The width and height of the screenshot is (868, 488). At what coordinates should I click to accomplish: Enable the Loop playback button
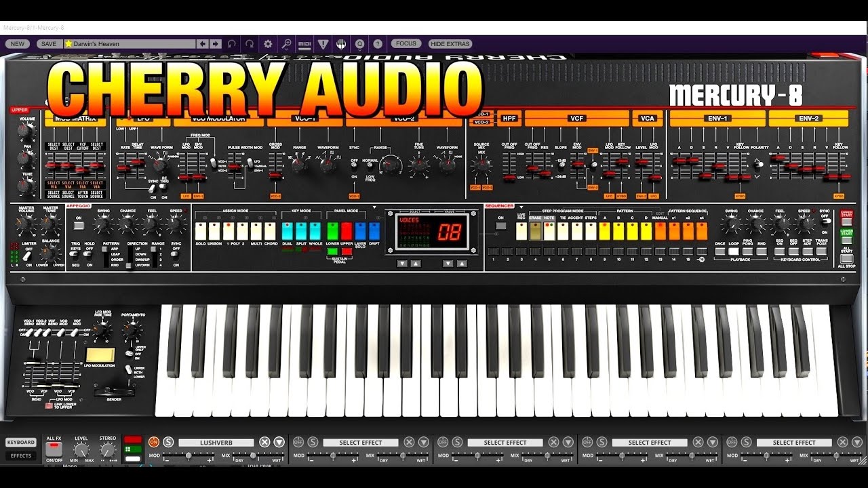pos(734,251)
